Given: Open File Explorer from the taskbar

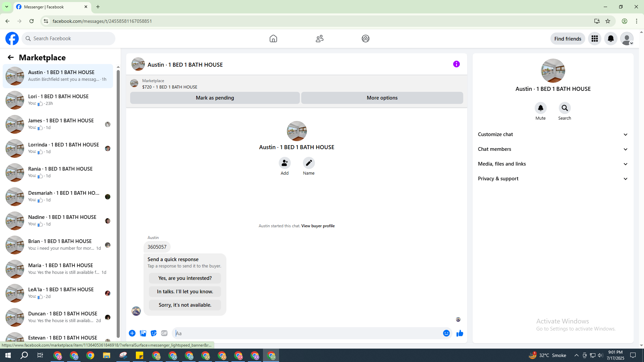Looking at the screenshot, I should point(107,355).
